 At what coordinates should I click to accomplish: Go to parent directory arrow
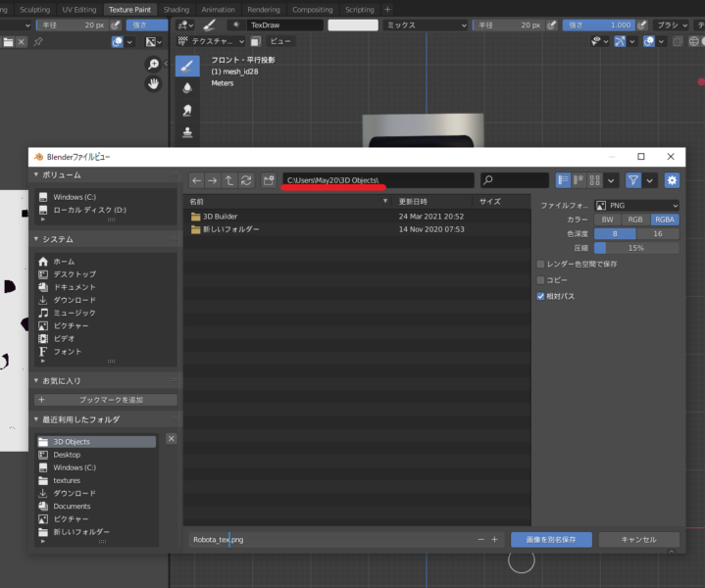(x=228, y=180)
